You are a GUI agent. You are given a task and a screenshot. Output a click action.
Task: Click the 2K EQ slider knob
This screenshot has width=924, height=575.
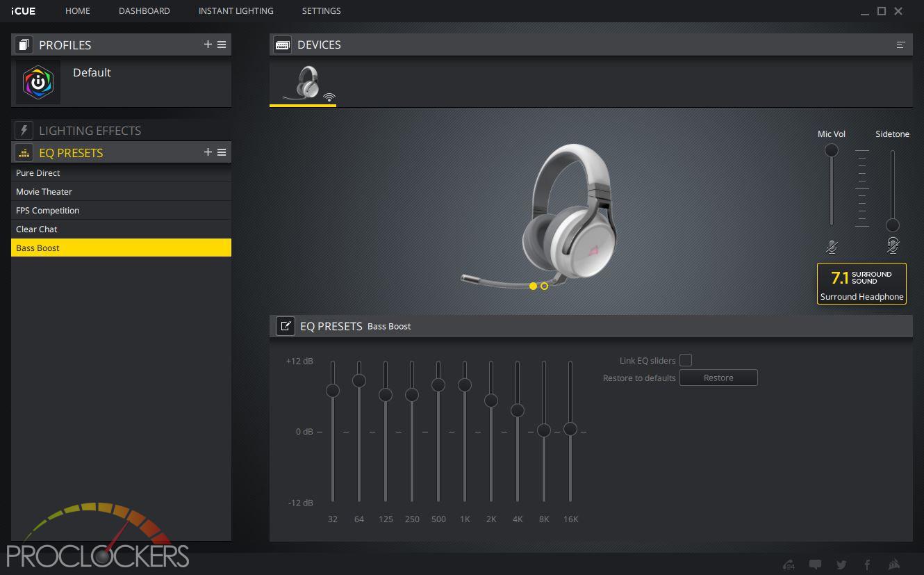[x=491, y=400]
